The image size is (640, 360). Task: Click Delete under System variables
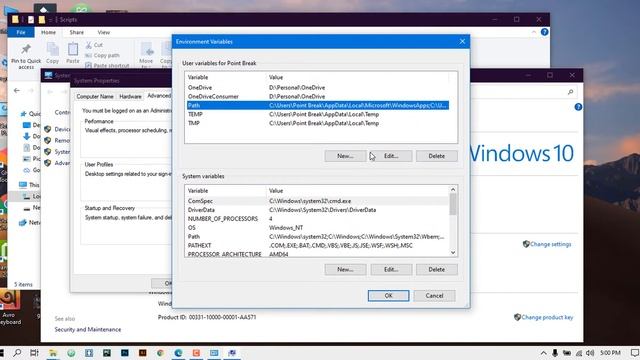click(437, 269)
